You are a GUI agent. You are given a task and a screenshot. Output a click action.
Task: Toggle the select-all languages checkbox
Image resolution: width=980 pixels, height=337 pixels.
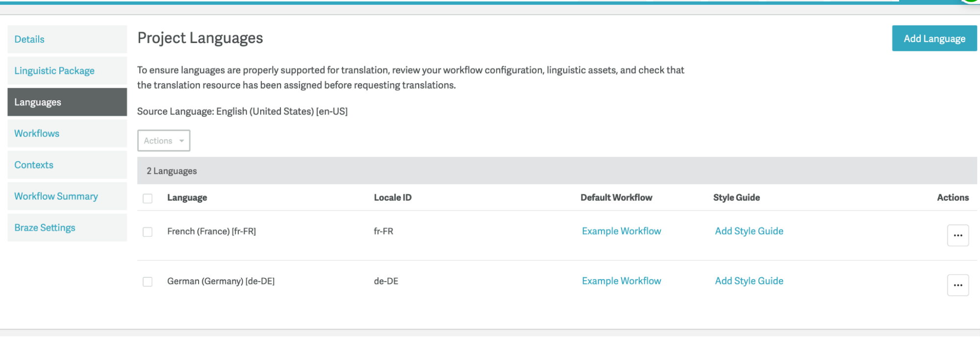tap(148, 198)
